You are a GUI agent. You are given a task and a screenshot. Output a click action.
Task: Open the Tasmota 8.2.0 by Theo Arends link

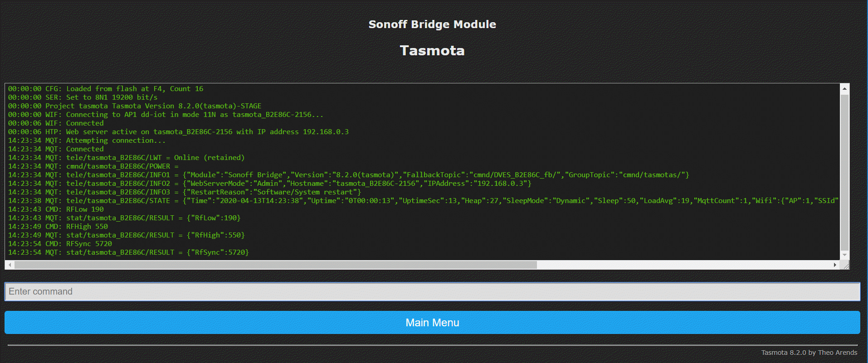tap(809, 353)
